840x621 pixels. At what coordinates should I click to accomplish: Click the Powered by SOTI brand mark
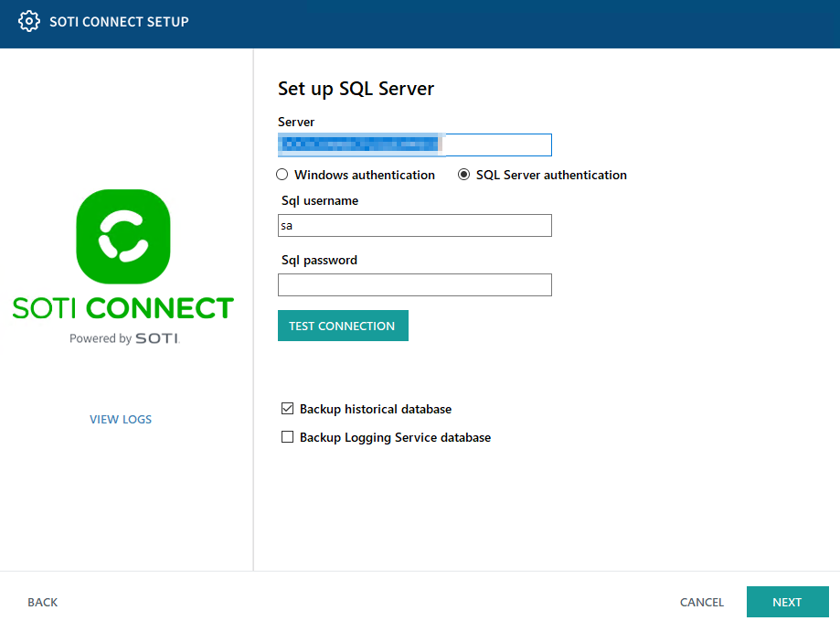(x=122, y=337)
